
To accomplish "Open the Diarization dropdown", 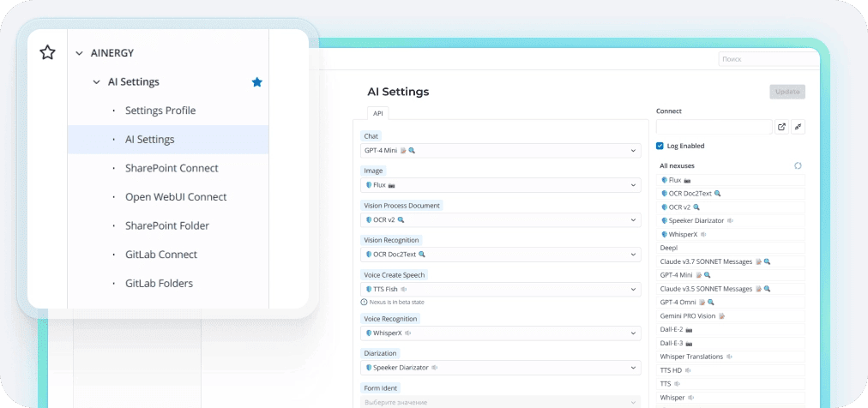I will (x=500, y=368).
